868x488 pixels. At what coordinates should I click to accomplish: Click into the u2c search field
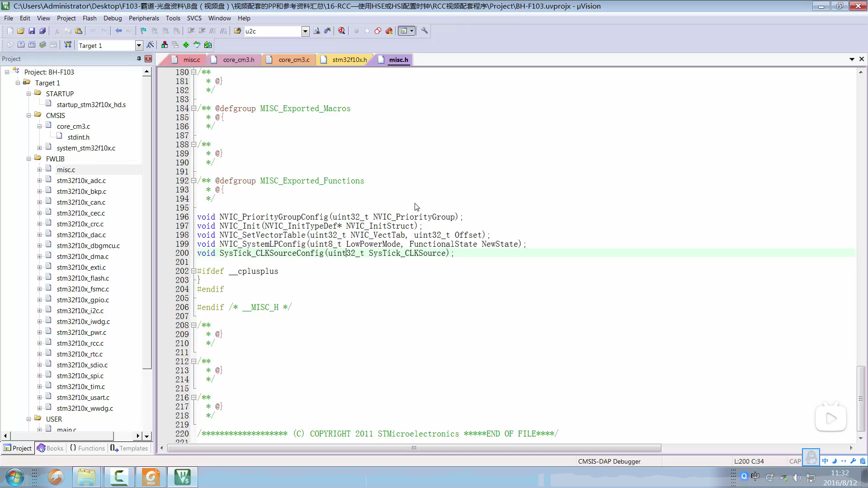click(x=273, y=31)
